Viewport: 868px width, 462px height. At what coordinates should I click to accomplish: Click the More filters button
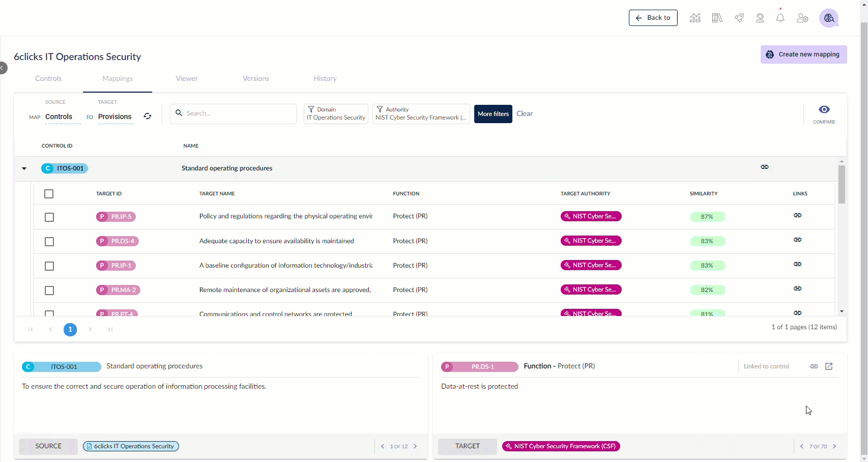coord(493,114)
